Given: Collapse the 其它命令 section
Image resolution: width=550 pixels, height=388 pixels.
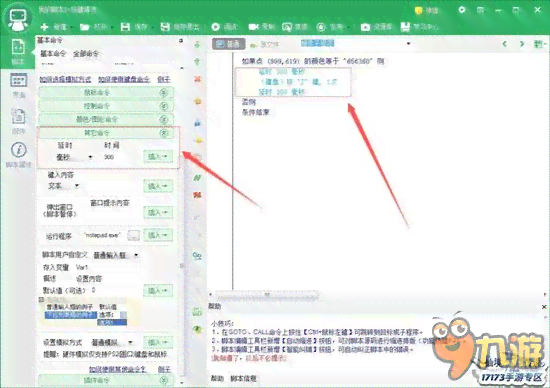Looking at the screenshot, I should (x=106, y=133).
